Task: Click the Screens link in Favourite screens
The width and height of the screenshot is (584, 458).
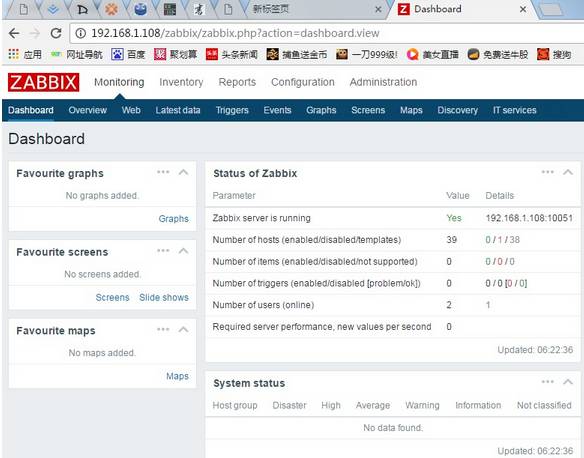Action: (112, 298)
